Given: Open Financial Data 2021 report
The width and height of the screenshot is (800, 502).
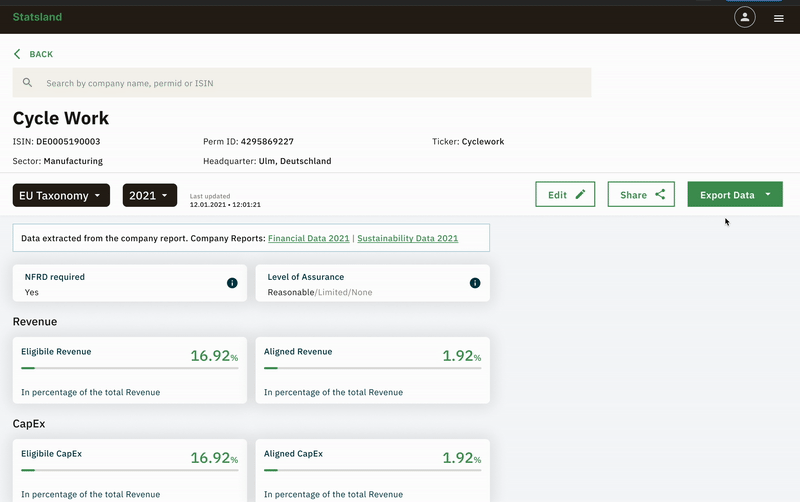Looking at the screenshot, I should 310,238.
